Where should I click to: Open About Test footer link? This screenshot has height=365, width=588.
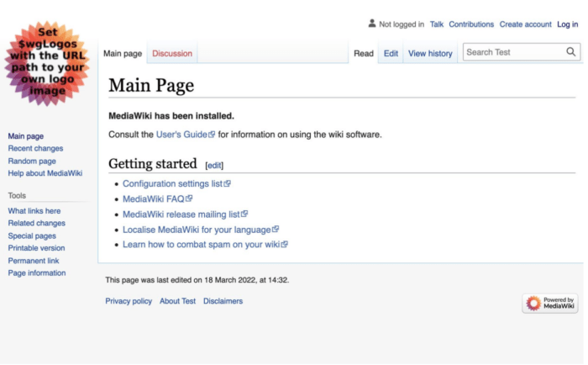[177, 301]
